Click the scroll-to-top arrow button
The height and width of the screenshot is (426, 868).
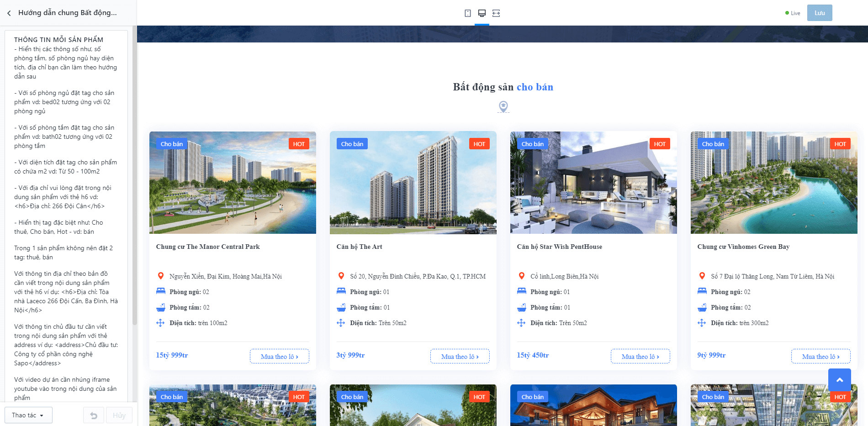pyautogui.click(x=840, y=380)
